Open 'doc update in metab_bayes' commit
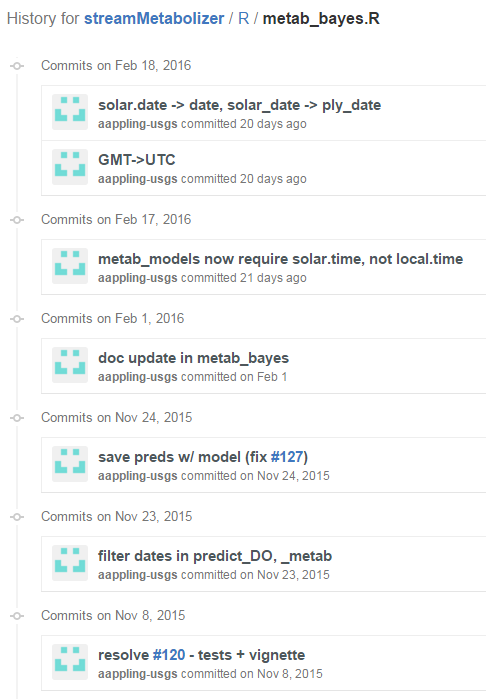 point(194,358)
